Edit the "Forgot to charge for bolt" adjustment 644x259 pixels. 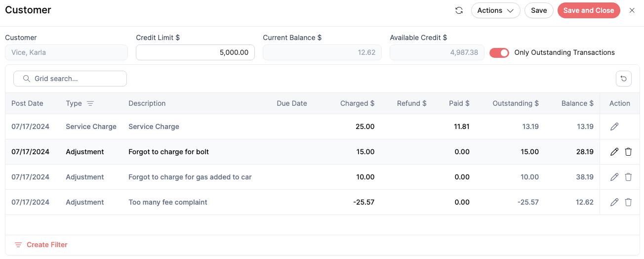(614, 152)
